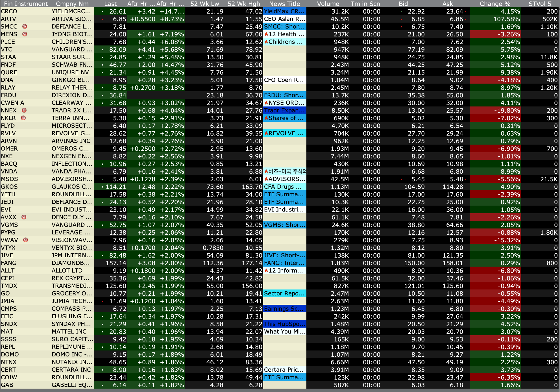560x392 pixels.
Task: Click the Fin Instrument column header
Action: coord(26,4)
